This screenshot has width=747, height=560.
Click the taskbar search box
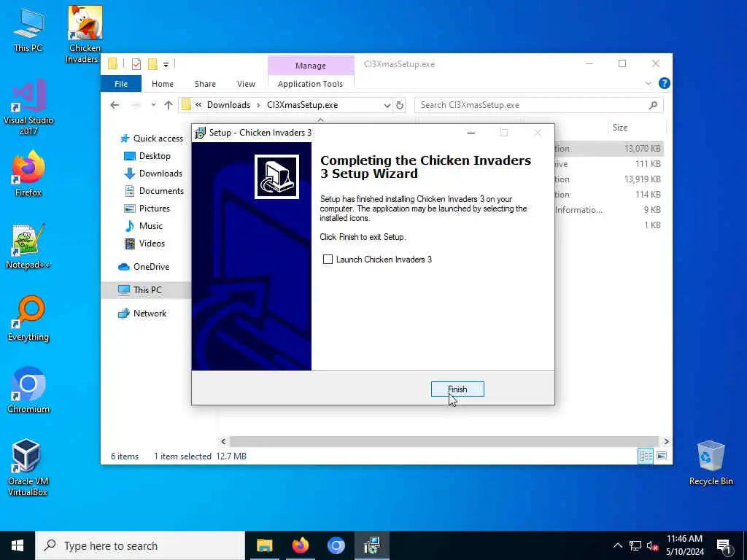point(140,545)
